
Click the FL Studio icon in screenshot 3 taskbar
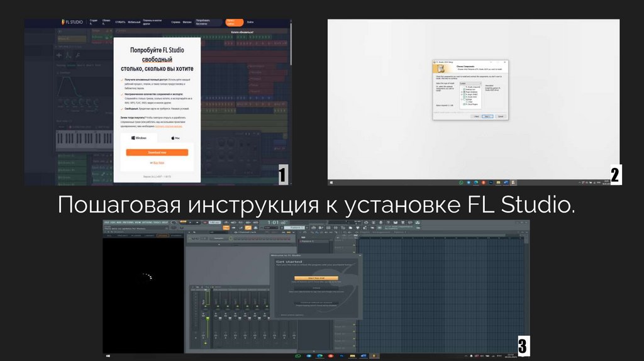[374, 356]
